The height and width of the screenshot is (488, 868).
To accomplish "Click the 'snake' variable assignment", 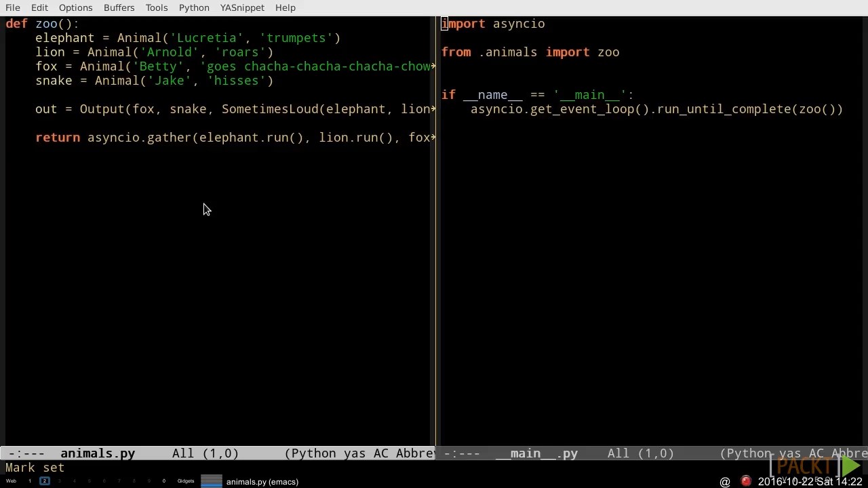I will click(x=54, y=81).
